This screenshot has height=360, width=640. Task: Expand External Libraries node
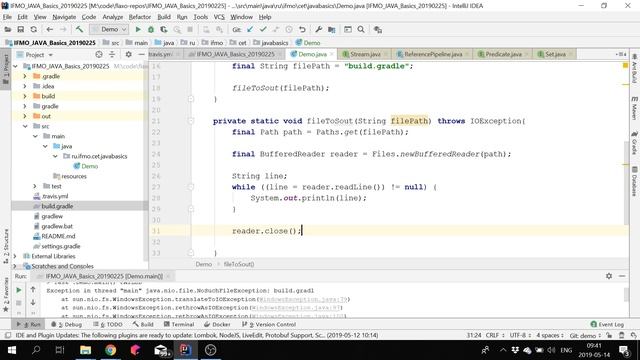pyautogui.click(x=15, y=256)
